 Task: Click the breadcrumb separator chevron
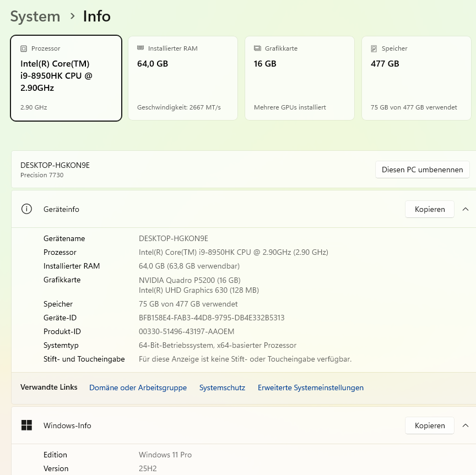[x=72, y=16]
